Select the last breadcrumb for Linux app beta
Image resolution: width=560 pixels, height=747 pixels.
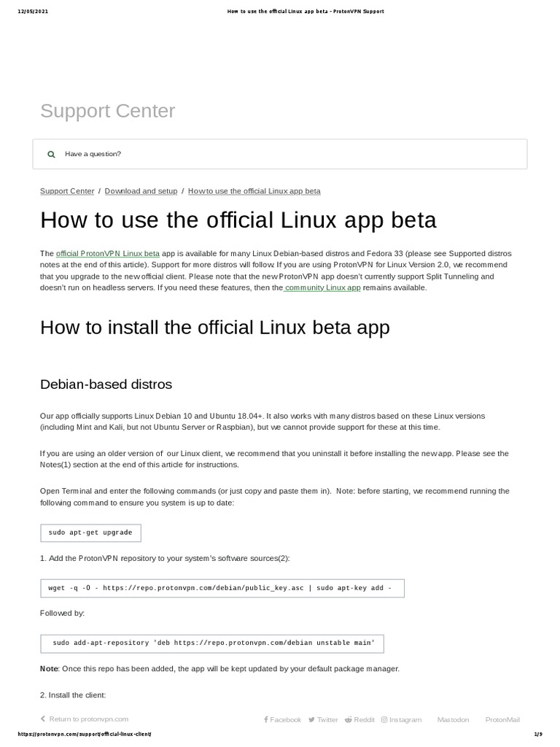click(254, 191)
